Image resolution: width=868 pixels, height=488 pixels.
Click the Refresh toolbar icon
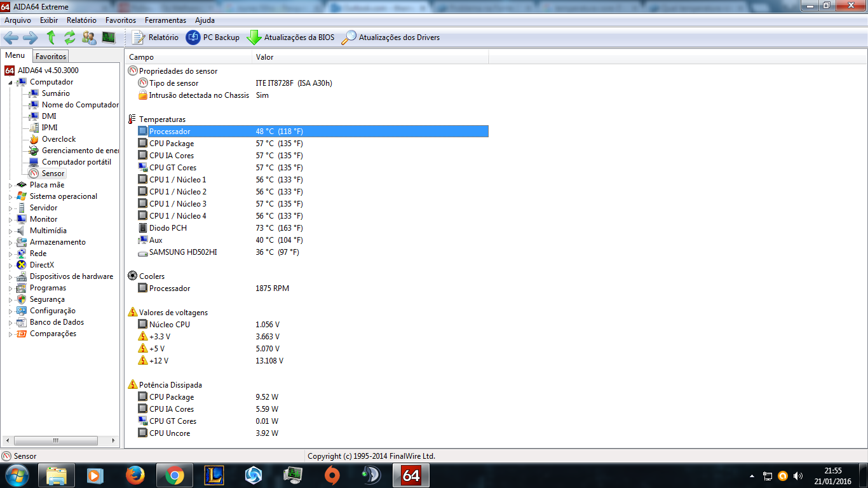tap(70, 37)
